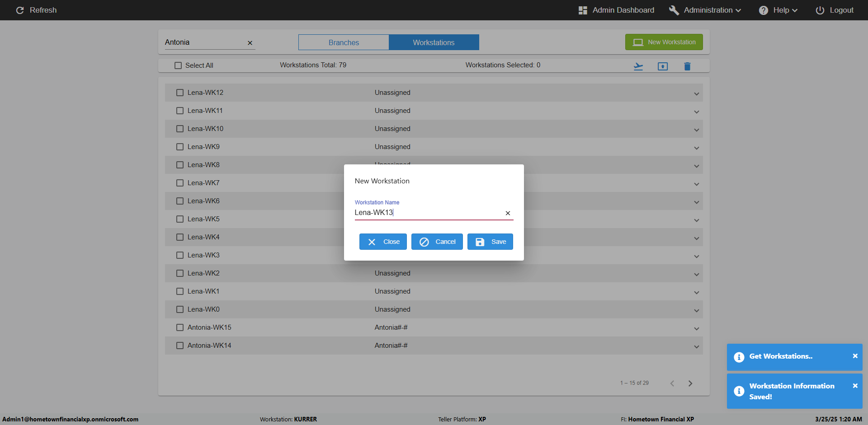868x425 pixels.
Task: Go to previous page of workstations
Action: tap(672, 383)
